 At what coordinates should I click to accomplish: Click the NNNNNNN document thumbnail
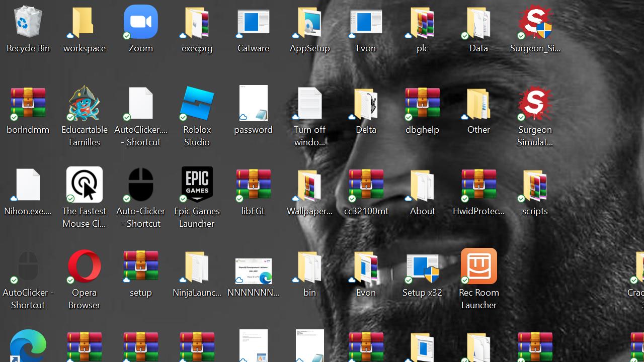pos(253,270)
